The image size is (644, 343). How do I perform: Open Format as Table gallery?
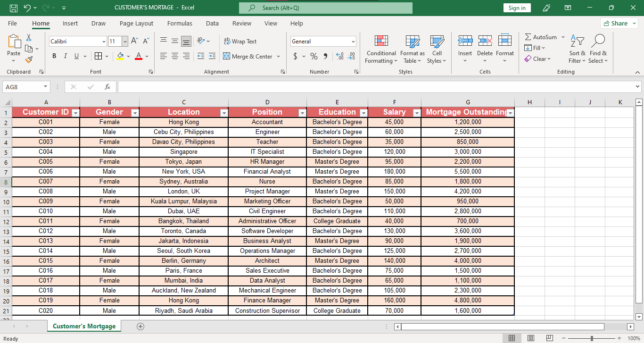[x=413, y=49]
